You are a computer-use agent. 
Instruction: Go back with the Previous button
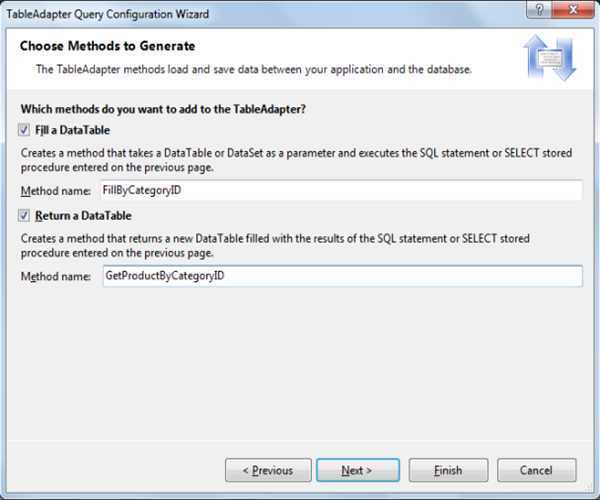[267, 470]
